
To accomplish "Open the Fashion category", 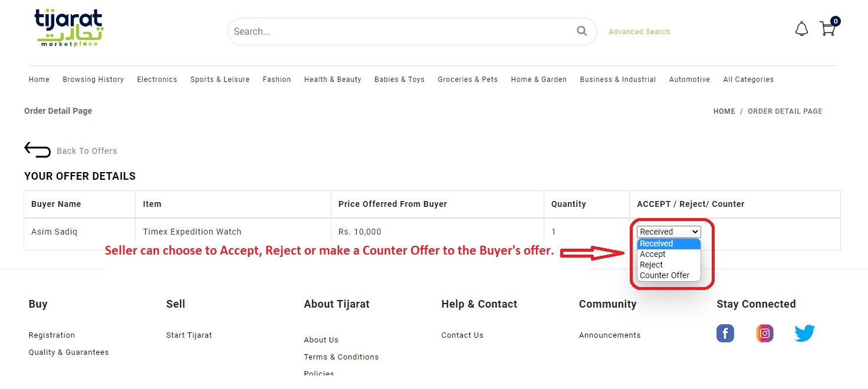I will (277, 80).
